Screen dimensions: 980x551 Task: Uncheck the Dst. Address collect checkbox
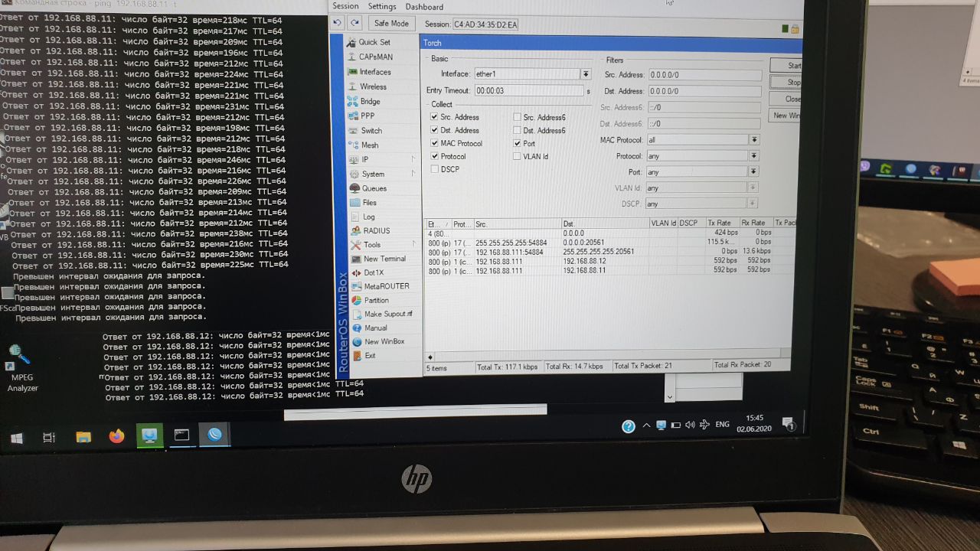coord(435,130)
